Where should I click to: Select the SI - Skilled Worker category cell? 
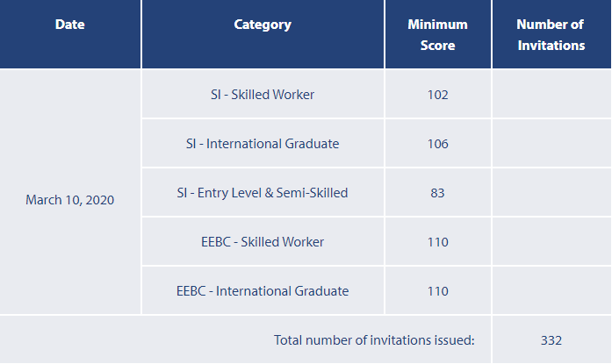[x=263, y=95]
